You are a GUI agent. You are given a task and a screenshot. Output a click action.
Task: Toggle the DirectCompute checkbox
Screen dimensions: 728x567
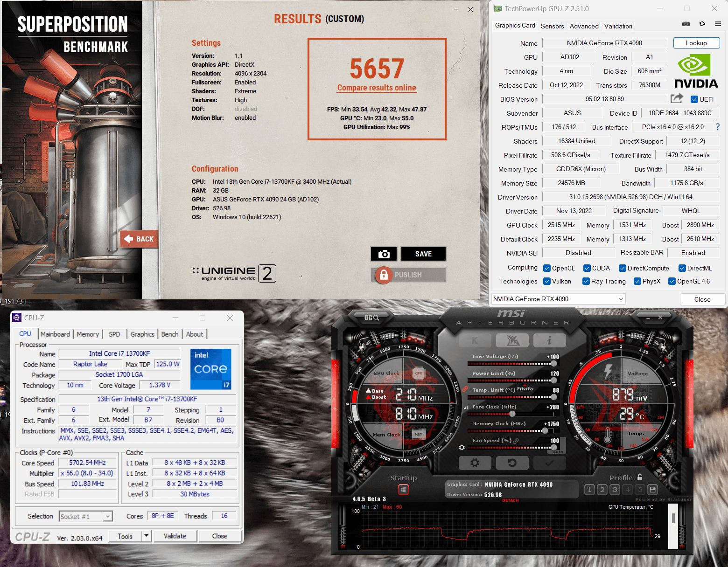(x=623, y=268)
